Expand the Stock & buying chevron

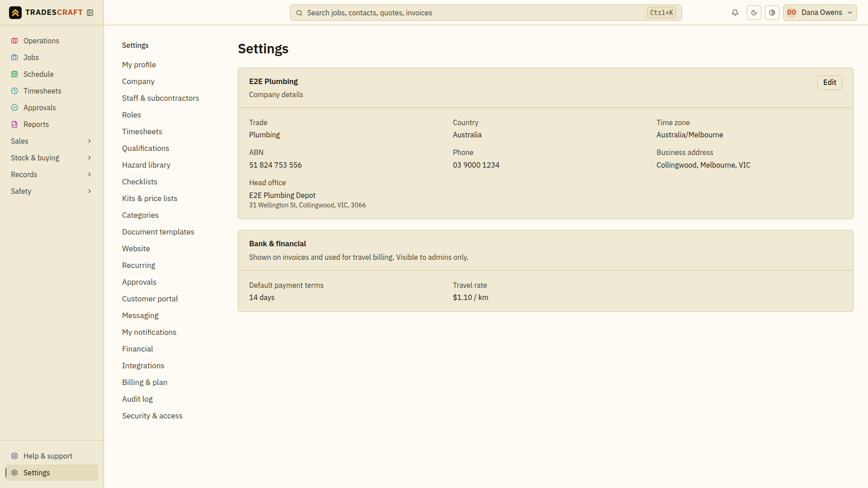click(x=90, y=158)
